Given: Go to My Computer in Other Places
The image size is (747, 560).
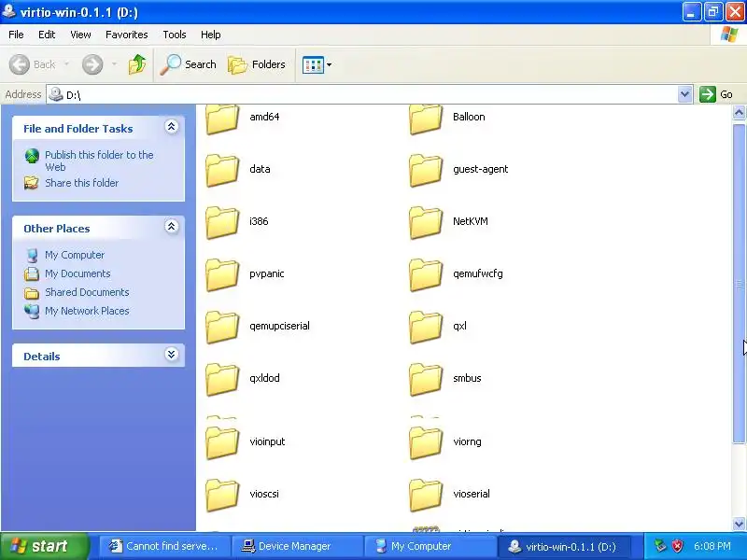Looking at the screenshot, I should 75,255.
